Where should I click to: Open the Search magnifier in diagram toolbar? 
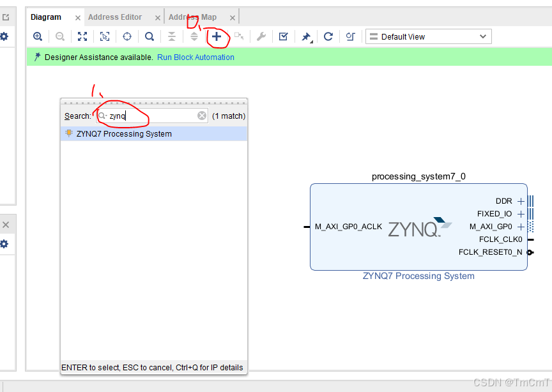149,36
